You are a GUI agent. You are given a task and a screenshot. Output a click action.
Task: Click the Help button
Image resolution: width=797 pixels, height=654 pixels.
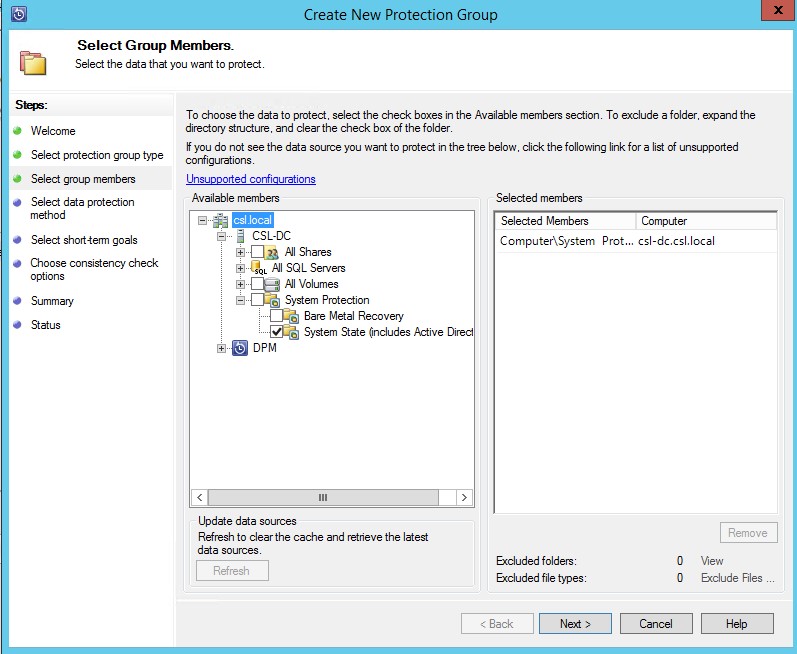737,624
